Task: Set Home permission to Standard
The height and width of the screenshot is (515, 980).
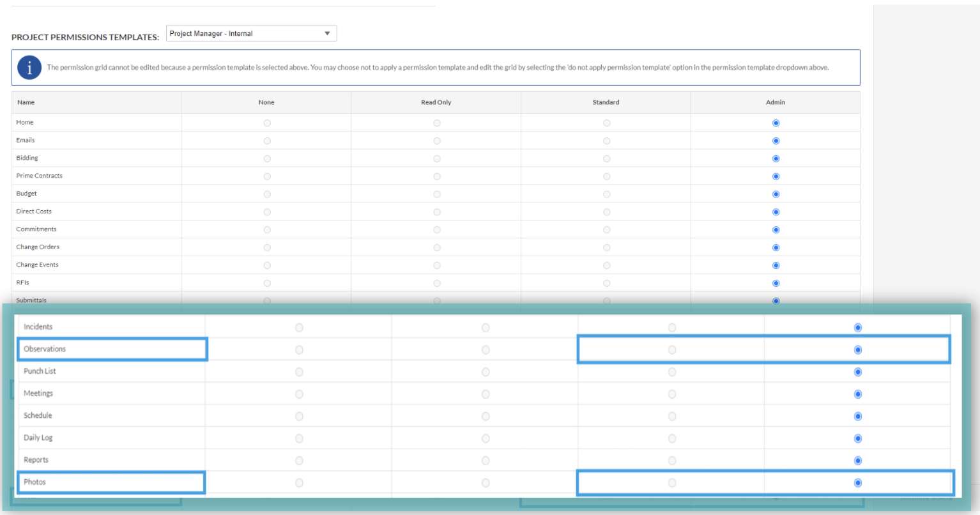Action: click(606, 123)
